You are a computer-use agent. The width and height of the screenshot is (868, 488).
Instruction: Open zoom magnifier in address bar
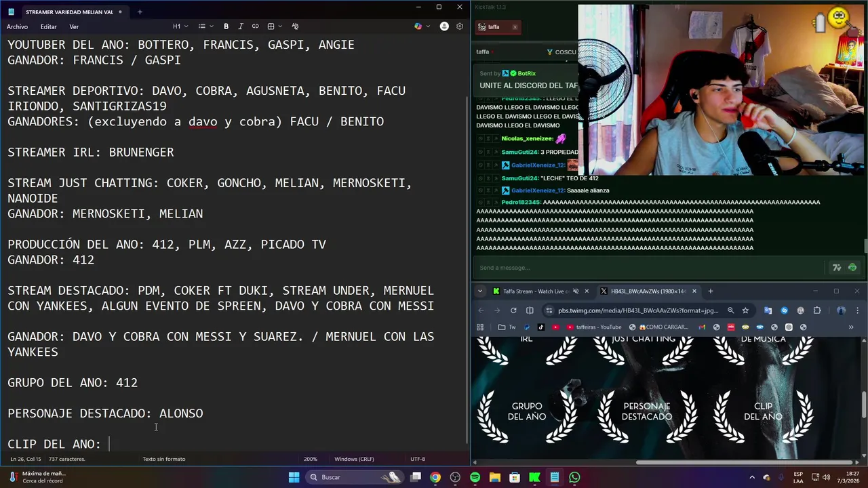[730, 310]
